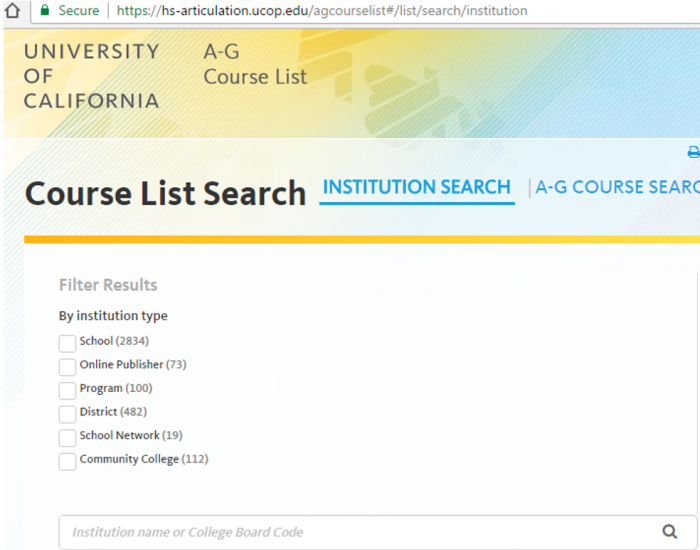The width and height of the screenshot is (700, 550).
Task: Click the Secure label in address bar
Action: click(x=78, y=11)
